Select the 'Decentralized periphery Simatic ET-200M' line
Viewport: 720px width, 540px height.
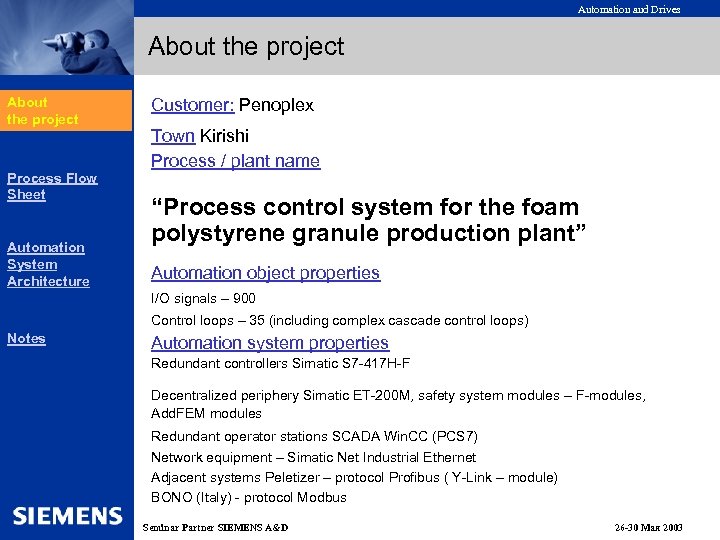point(399,395)
